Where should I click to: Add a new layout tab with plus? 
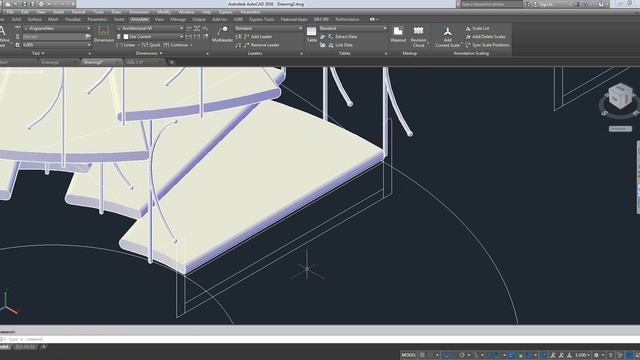43,347
